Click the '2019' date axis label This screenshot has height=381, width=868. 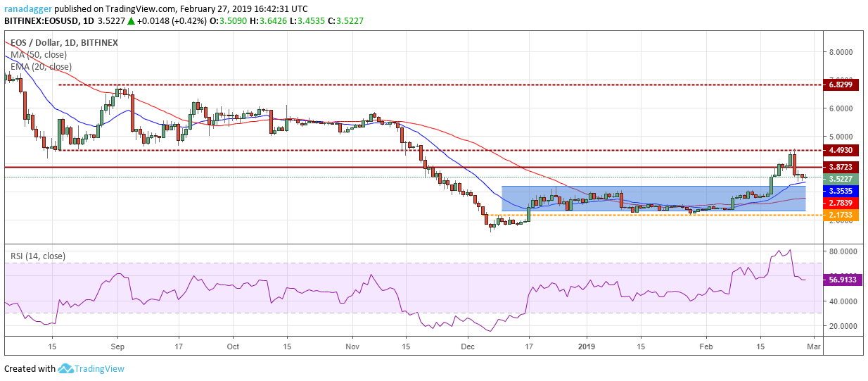tap(586, 346)
